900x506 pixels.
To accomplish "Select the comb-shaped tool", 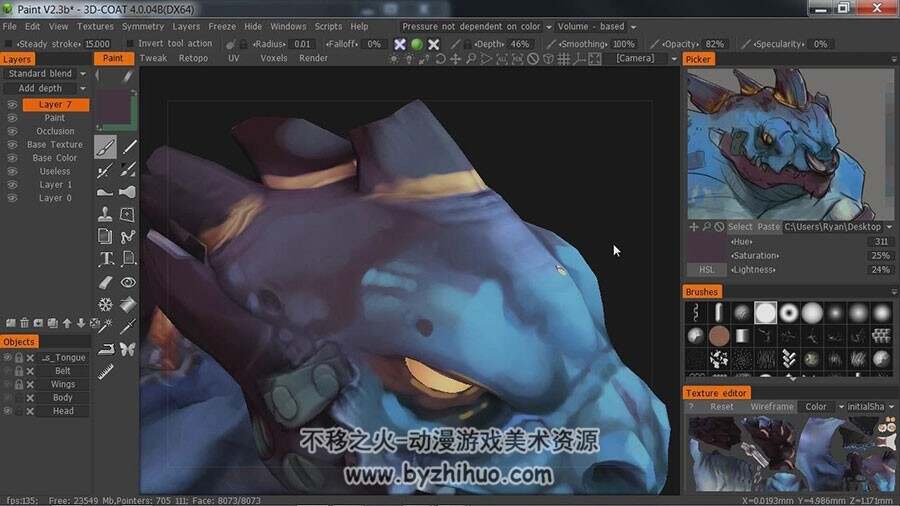I will coord(106,372).
